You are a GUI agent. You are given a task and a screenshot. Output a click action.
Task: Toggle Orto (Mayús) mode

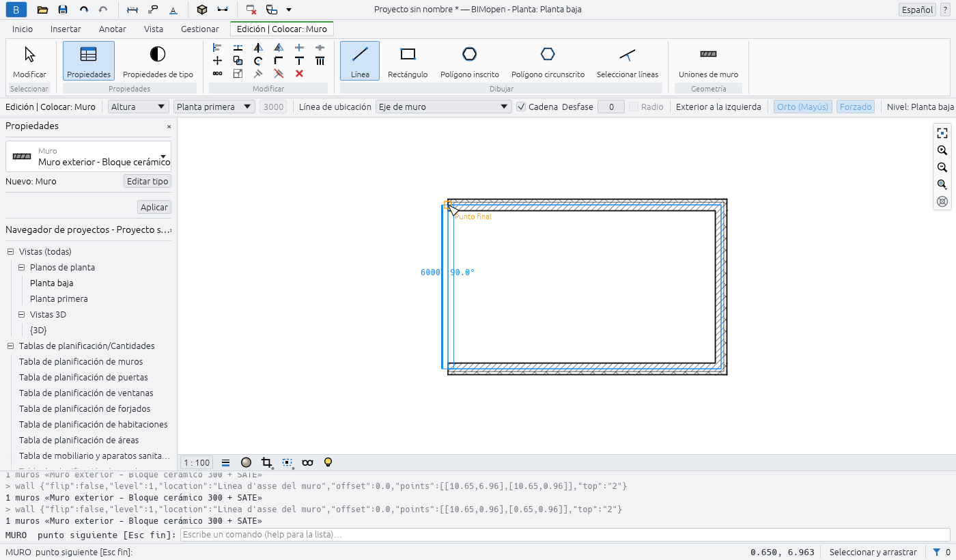(802, 107)
